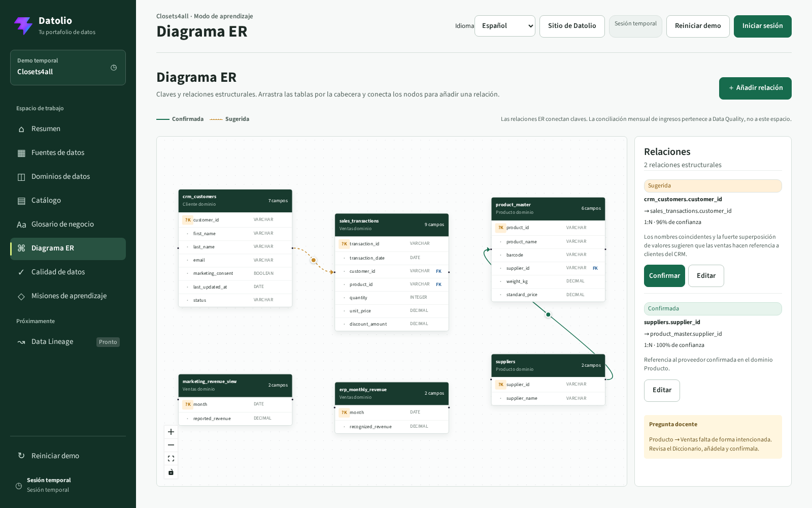Screen dimensions: 812x508
Task: Click the primary key badge of customer_id
Action: click(187, 220)
